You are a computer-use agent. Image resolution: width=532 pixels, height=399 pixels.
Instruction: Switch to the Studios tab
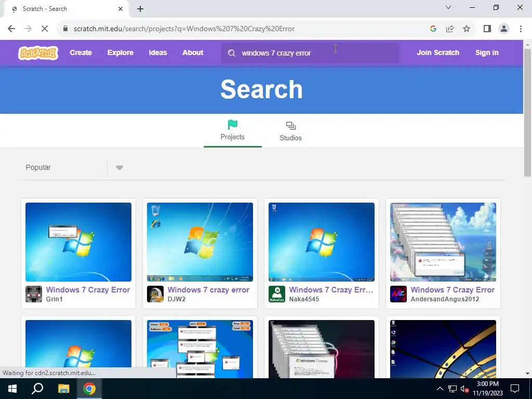[x=291, y=131]
